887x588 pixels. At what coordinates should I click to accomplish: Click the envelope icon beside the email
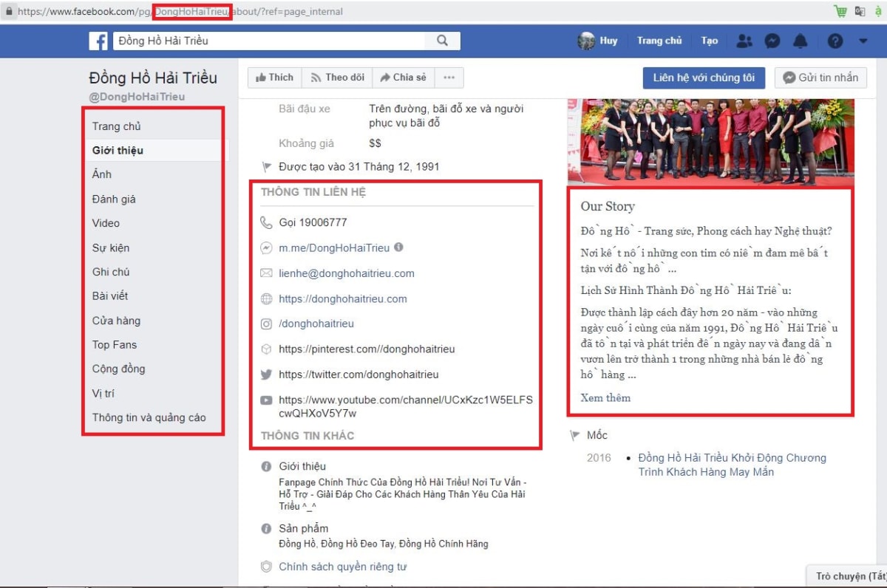pos(266,273)
